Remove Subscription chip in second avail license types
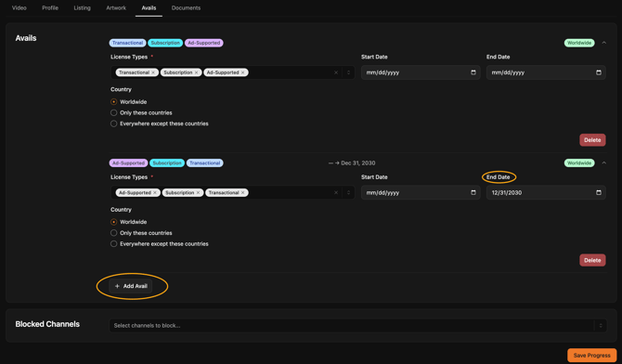622x364 pixels. tap(198, 193)
